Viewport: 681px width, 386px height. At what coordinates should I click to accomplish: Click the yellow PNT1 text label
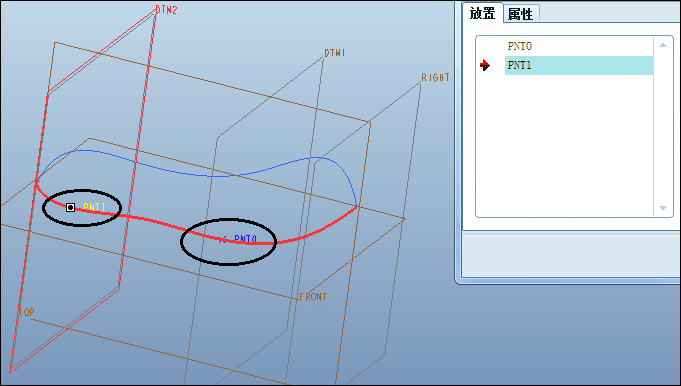(94, 207)
